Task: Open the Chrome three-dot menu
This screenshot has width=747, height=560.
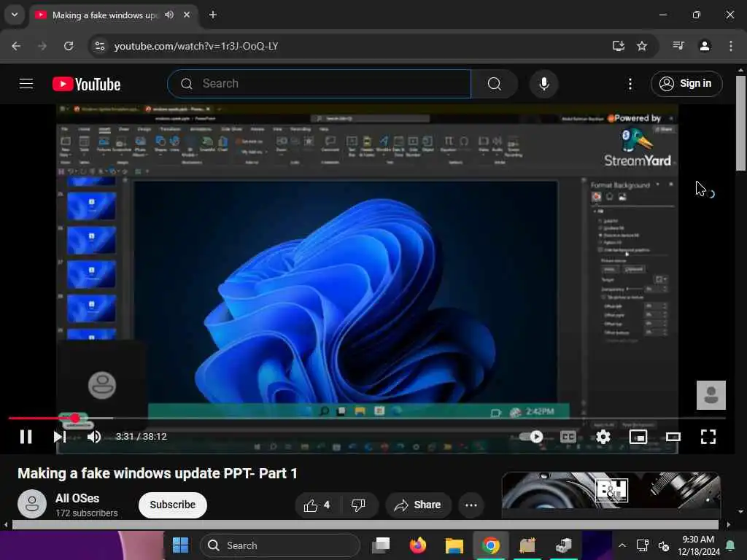Action: click(x=731, y=46)
